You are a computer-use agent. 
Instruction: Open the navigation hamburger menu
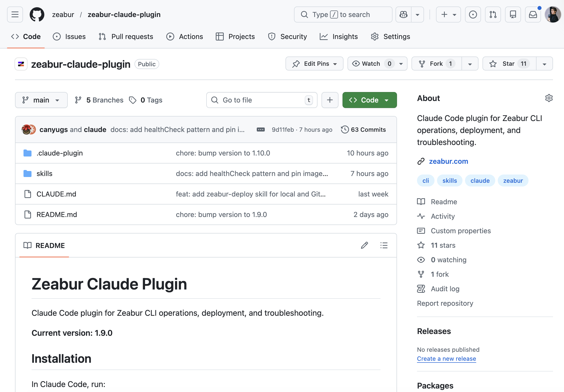tap(14, 14)
